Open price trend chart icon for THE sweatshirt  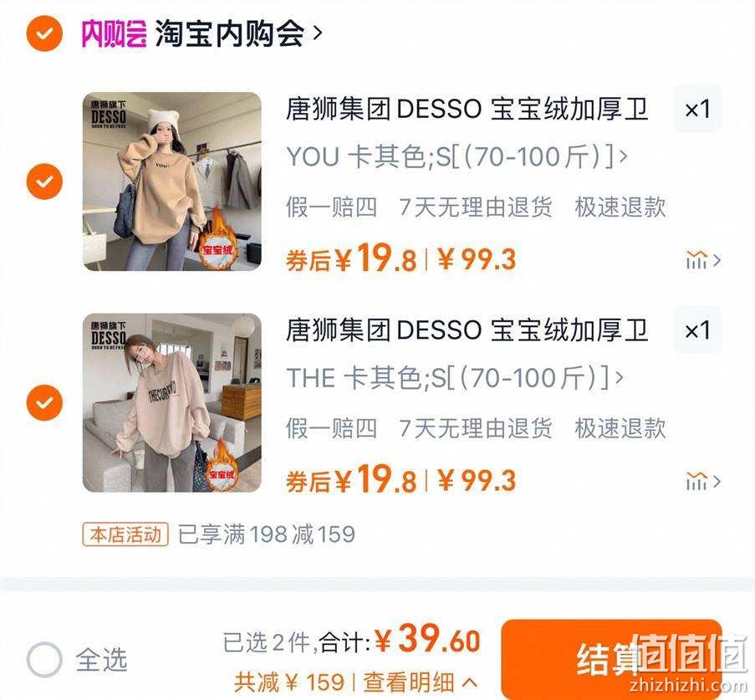click(703, 481)
